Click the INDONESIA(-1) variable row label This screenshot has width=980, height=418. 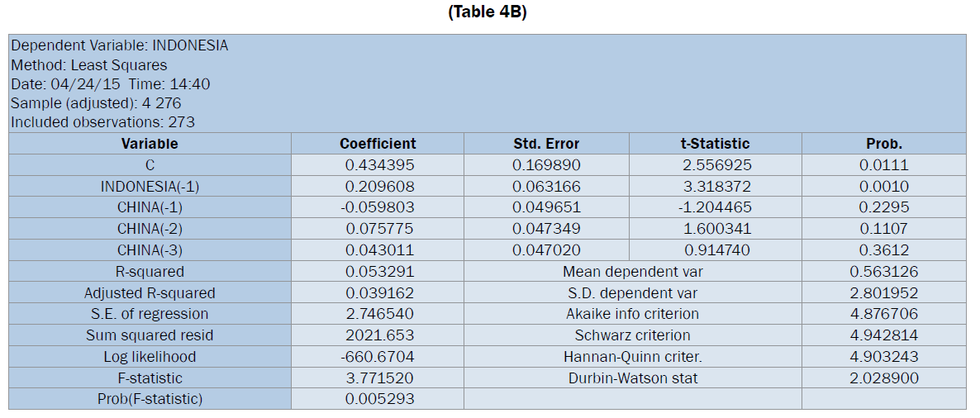pyautogui.click(x=150, y=186)
